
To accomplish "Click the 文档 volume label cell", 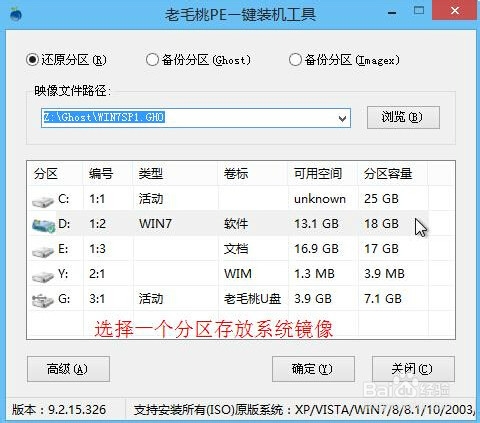I will [x=236, y=249].
